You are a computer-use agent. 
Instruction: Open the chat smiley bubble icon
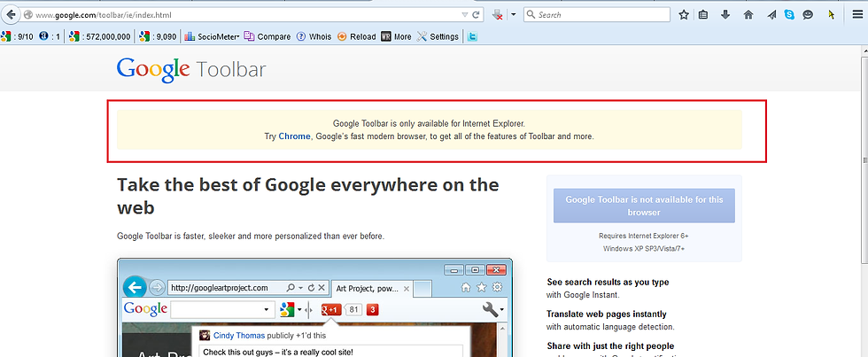tap(808, 15)
